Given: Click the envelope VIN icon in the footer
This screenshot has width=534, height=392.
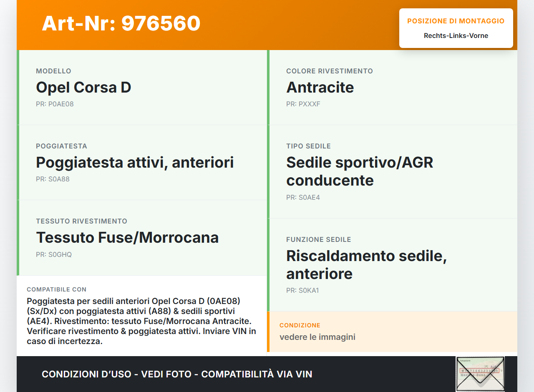Looking at the screenshot, I should (x=480, y=374).
